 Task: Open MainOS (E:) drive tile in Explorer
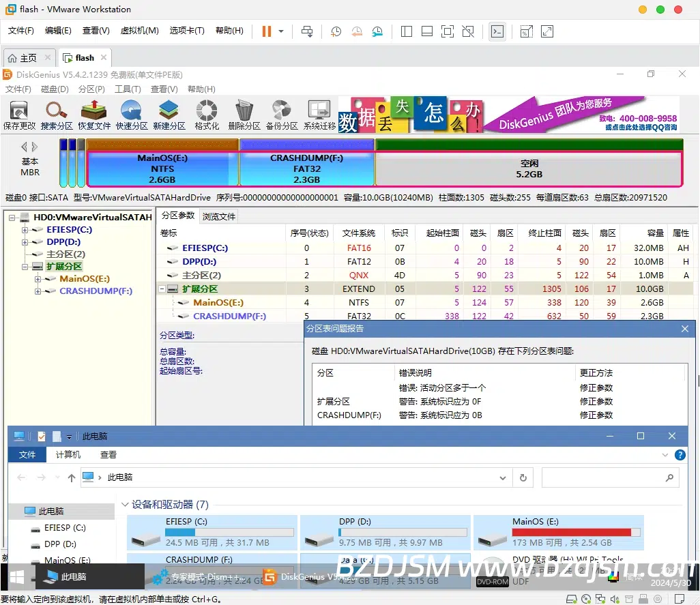click(x=559, y=533)
